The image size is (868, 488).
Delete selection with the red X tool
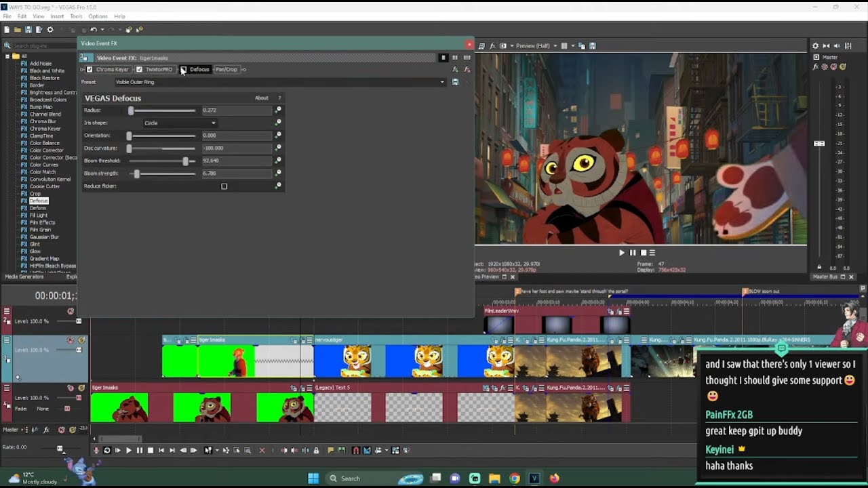(262, 451)
